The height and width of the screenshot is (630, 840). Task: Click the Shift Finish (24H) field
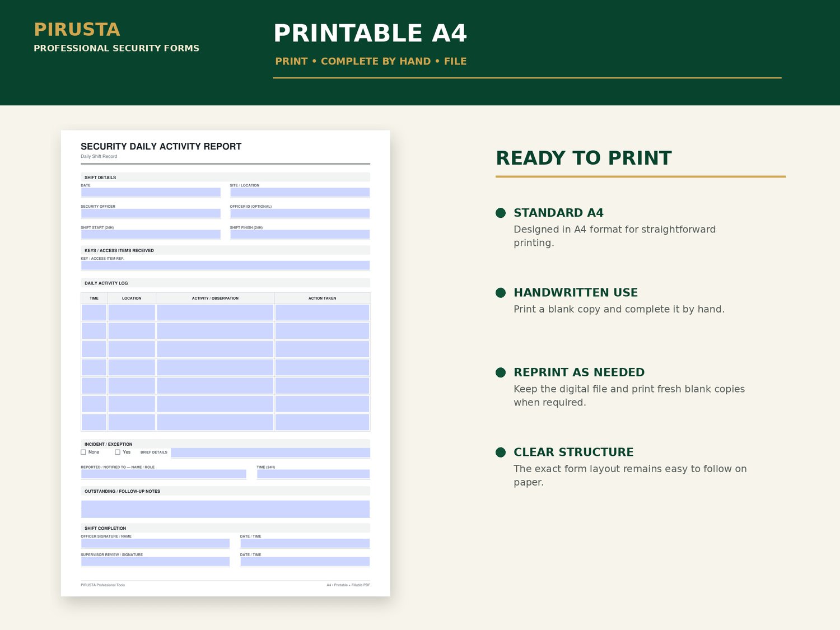click(300, 234)
